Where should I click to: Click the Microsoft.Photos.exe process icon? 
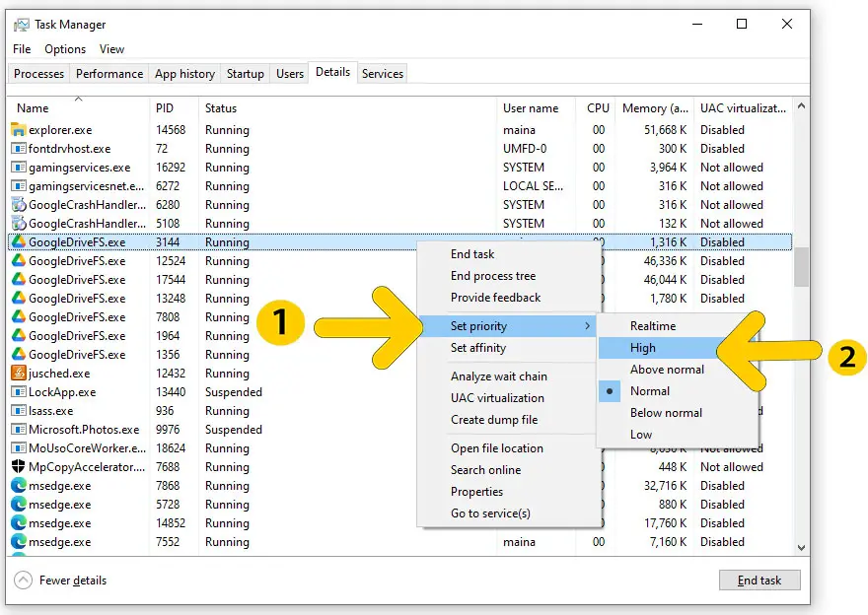(x=18, y=430)
